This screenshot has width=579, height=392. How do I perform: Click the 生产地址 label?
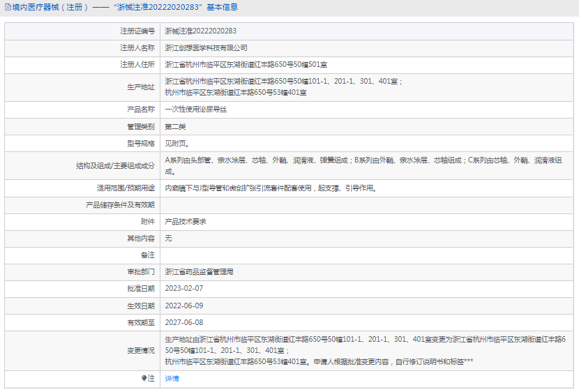141,87
